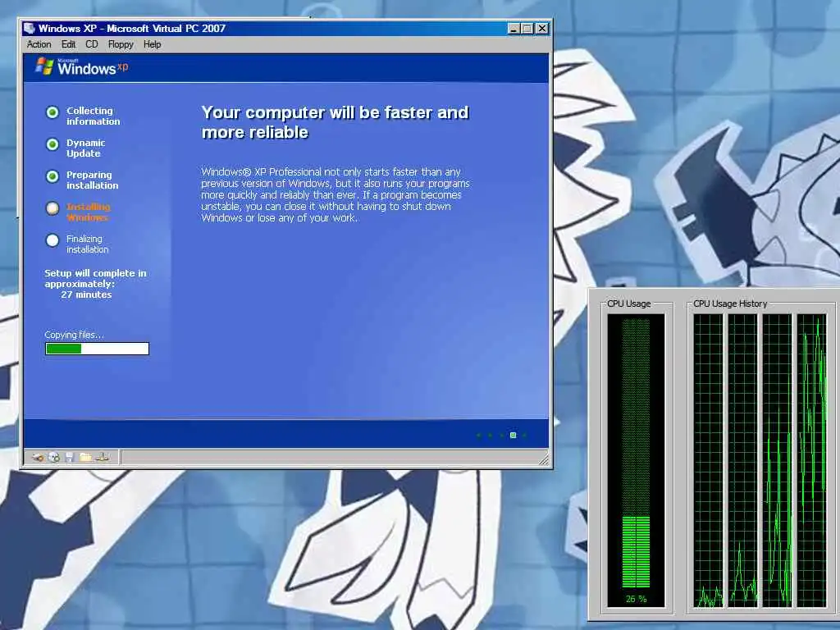Click the "Preparing installation" label
The height and width of the screenshot is (630, 840).
point(92,180)
